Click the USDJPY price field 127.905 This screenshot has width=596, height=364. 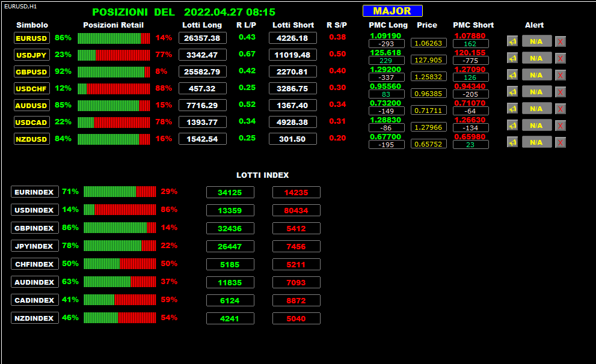click(x=428, y=60)
